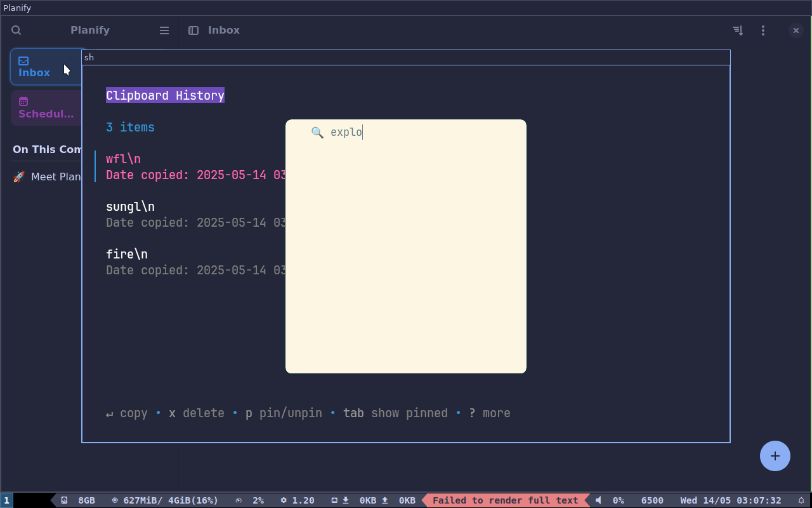The height and width of the screenshot is (508, 812).
Task: Close the Planify window with the X
Action: click(796, 30)
